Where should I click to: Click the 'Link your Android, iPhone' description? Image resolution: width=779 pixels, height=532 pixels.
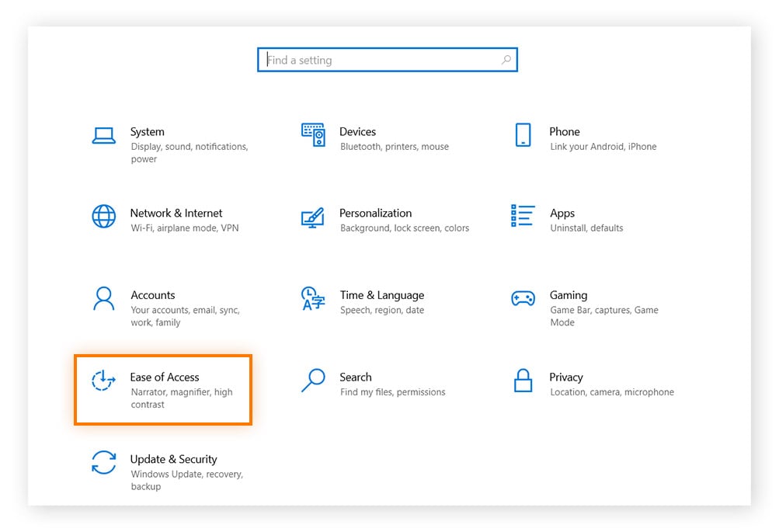(x=603, y=147)
